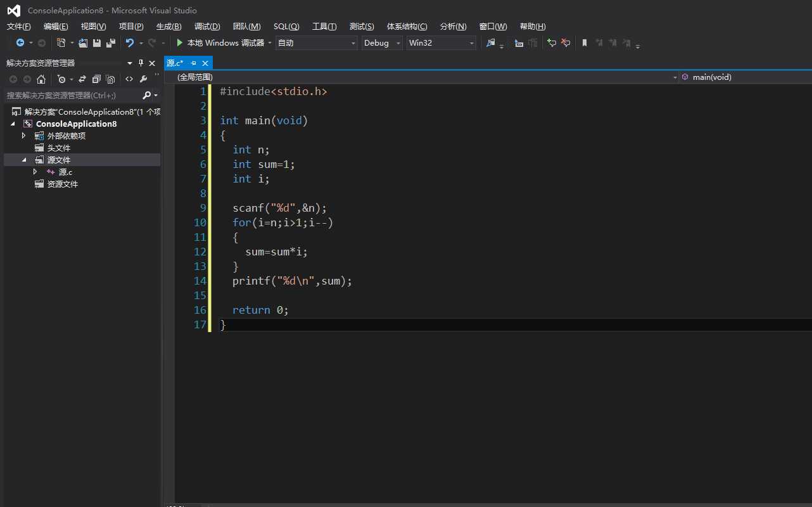The image size is (812, 507).
Task: Open the 项目(P) menu
Action: click(x=131, y=27)
